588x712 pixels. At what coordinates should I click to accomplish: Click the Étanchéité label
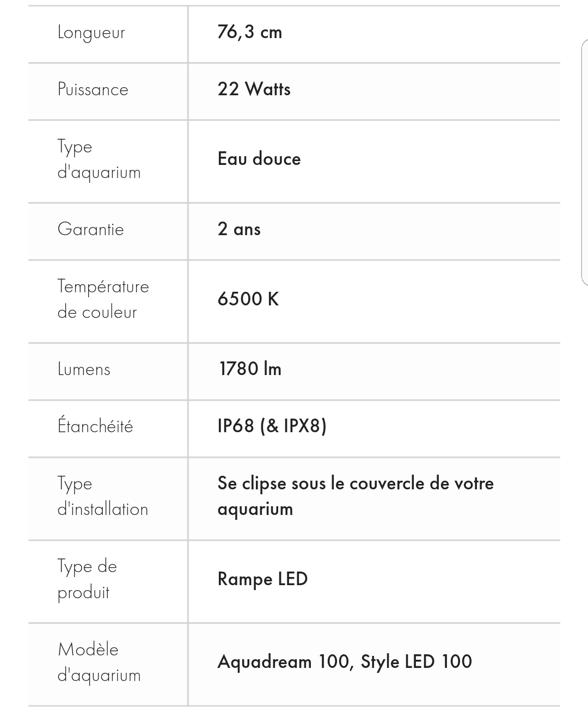(95, 426)
